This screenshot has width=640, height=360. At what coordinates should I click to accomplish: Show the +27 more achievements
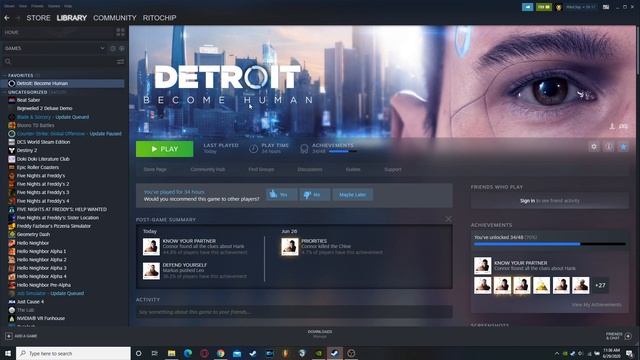pos(600,285)
